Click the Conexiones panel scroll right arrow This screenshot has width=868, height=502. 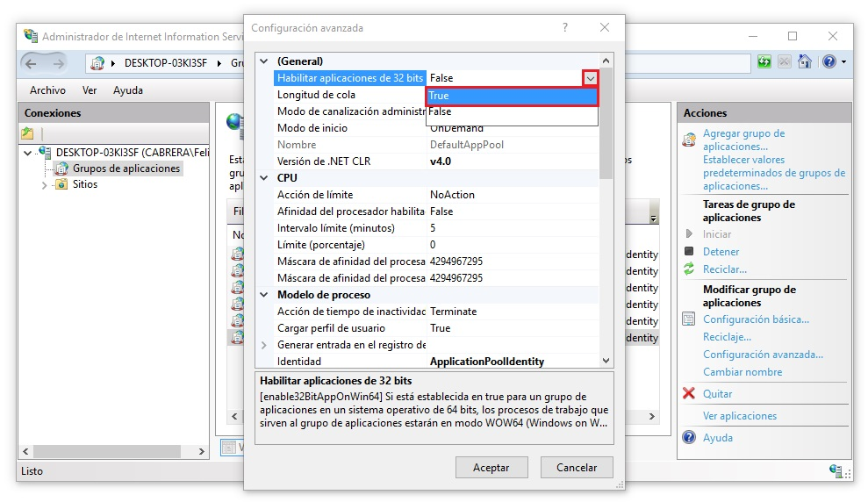pyautogui.click(x=202, y=452)
